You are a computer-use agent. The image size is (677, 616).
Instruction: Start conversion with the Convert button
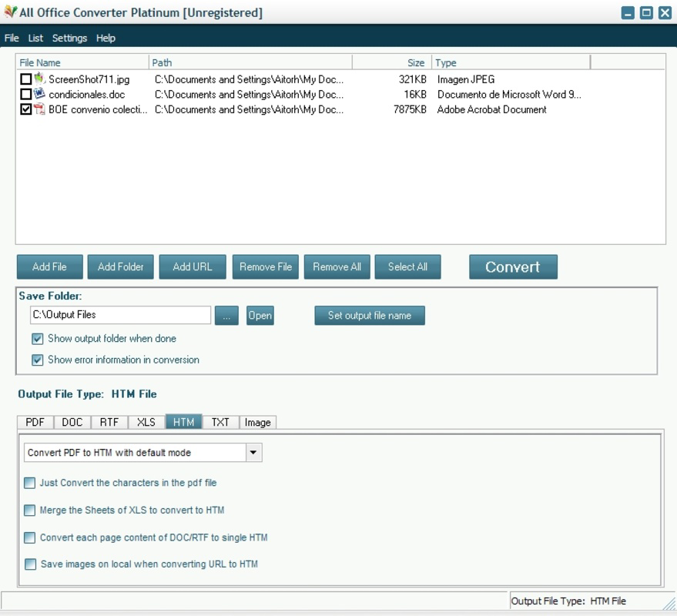513,266
